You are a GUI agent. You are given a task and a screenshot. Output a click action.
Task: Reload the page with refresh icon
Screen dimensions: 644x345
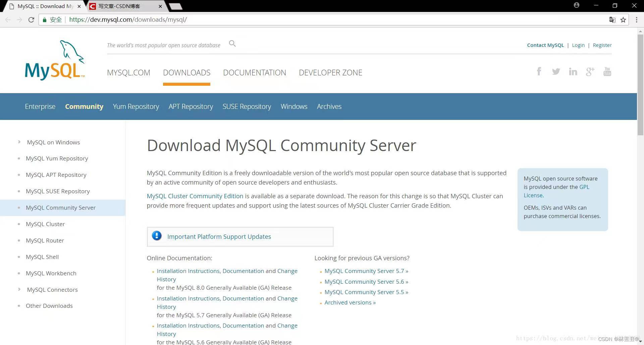31,20
